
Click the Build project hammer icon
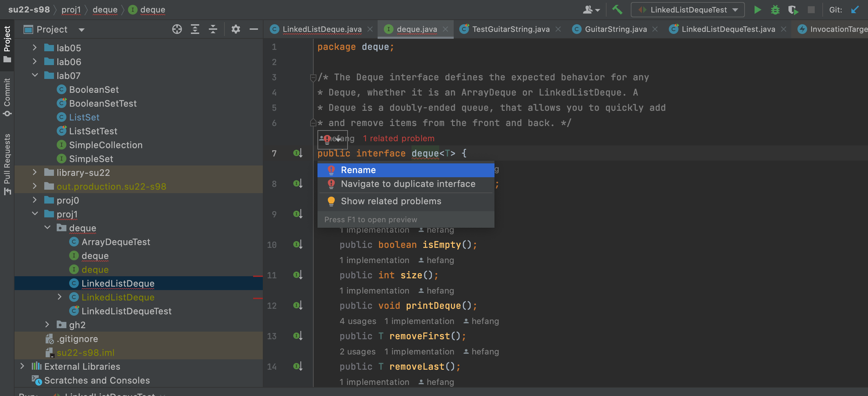(x=617, y=10)
